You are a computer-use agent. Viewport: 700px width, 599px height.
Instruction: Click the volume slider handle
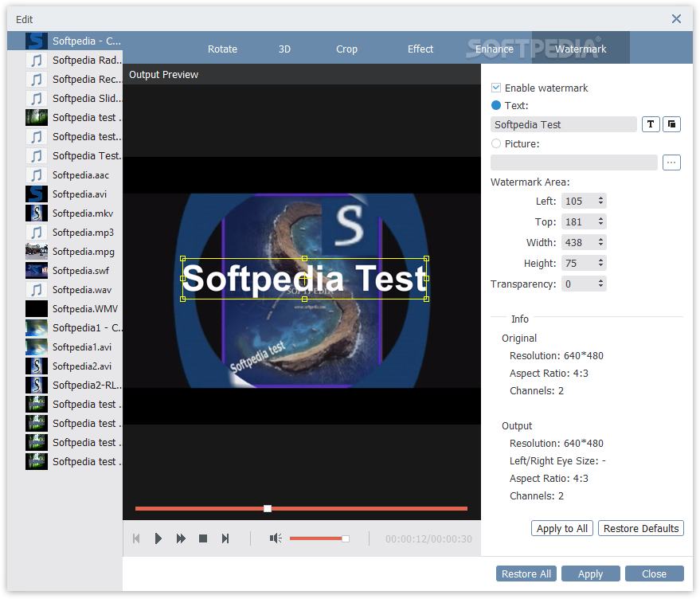346,538
